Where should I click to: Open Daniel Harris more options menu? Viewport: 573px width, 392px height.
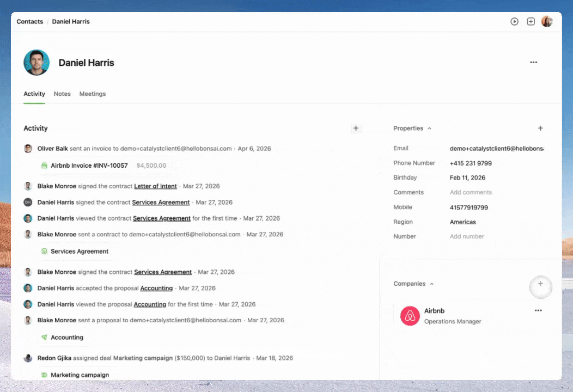click(x=534, y=63)
